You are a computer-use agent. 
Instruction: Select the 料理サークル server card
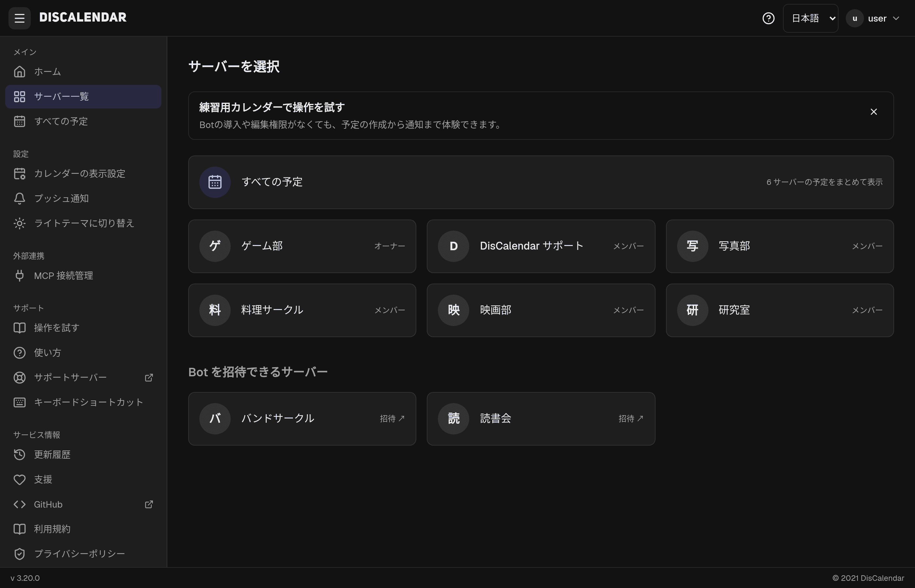(x=302, y=310)
